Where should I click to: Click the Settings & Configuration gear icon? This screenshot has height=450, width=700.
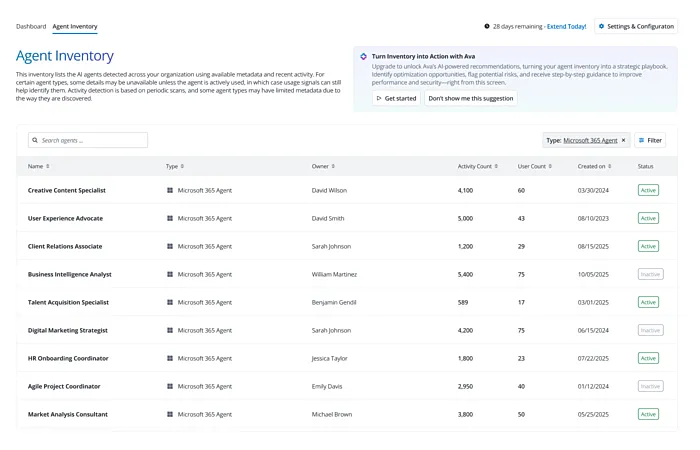tap(601, 26)
